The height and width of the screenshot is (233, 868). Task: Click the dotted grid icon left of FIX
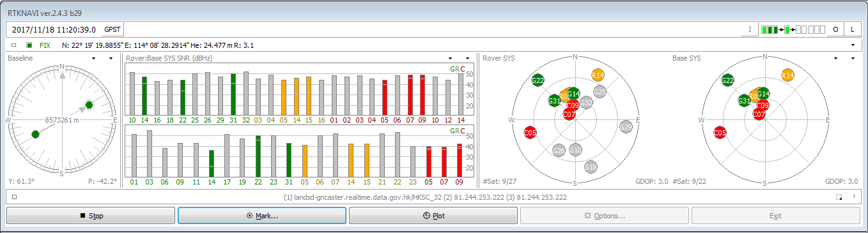coord(14,45)
